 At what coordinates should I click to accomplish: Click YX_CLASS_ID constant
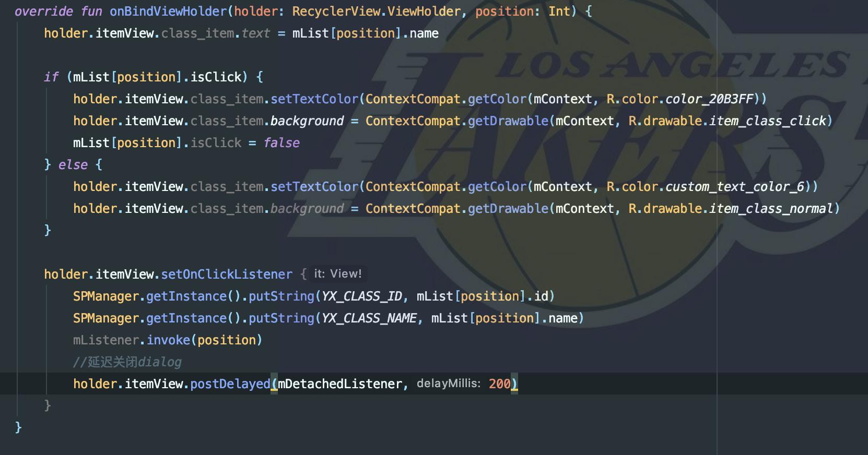click(362, 296)
